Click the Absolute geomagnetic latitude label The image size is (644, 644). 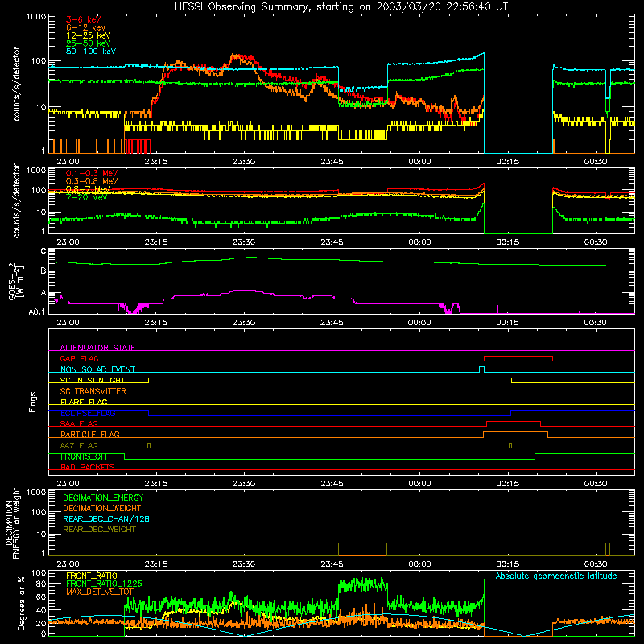click(x=556, y=576)
